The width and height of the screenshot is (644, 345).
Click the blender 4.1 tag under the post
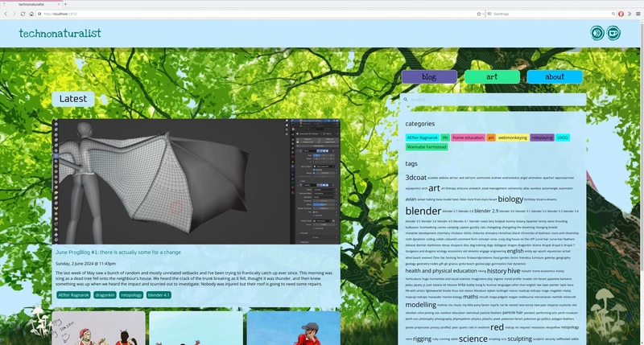tap(159, 295)
